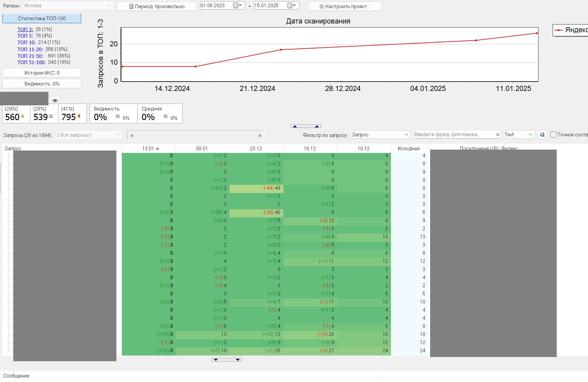The height and width of the screenshot is (382, 588).
Task: Sort by the '13.01' column header
Action: tap(149, 148)
